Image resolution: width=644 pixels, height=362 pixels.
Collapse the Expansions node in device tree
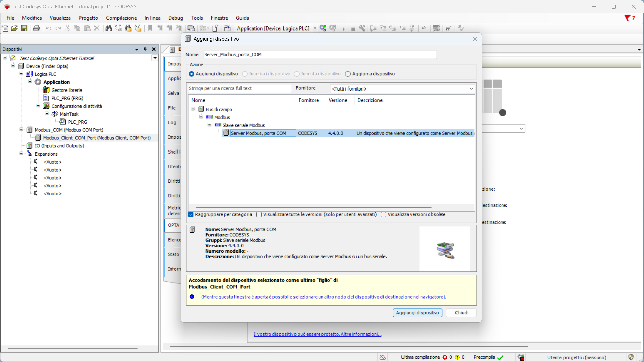(21, 154)
